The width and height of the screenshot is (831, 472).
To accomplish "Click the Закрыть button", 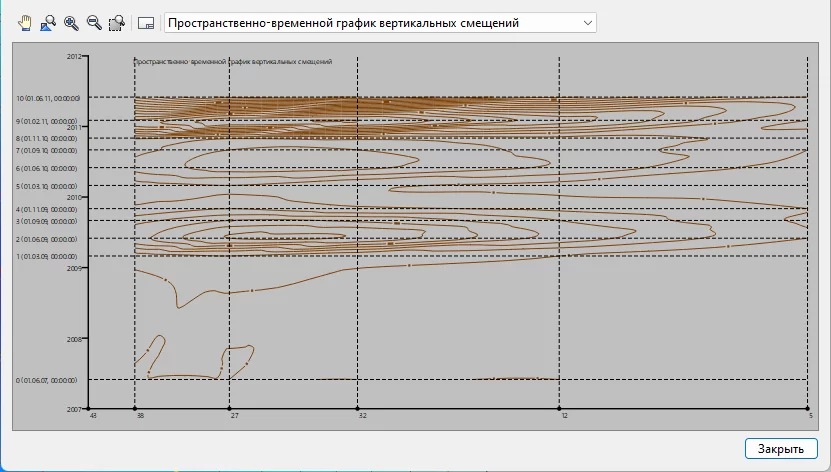I will tap(781, 449).
